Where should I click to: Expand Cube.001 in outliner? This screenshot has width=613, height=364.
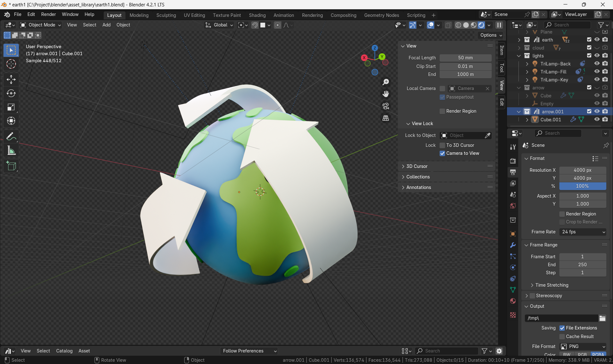click(x=527, y=119)
